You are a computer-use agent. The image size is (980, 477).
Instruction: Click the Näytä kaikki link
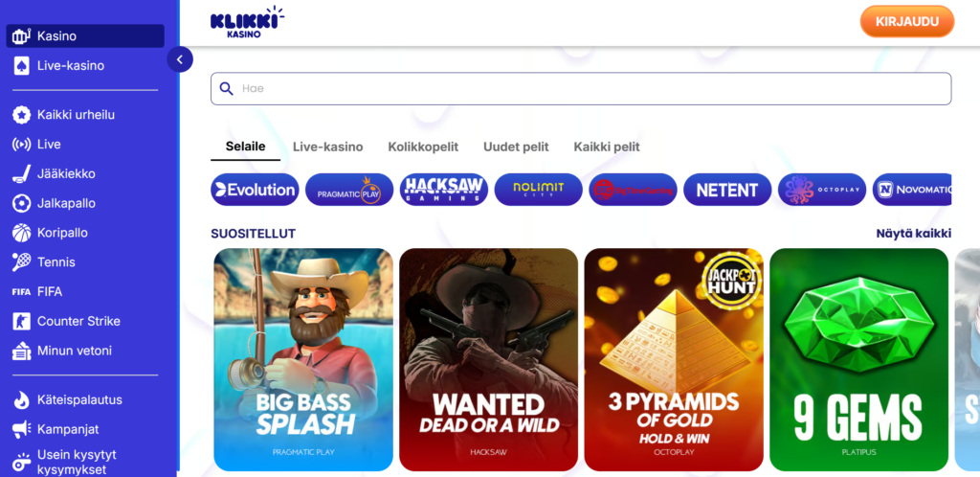click(914, 234)
